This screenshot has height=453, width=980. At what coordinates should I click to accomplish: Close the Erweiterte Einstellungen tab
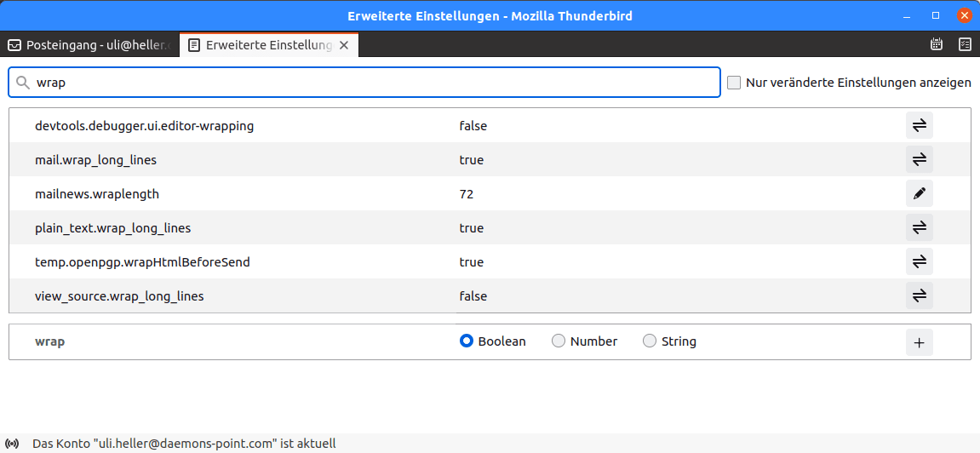(344, 45)
